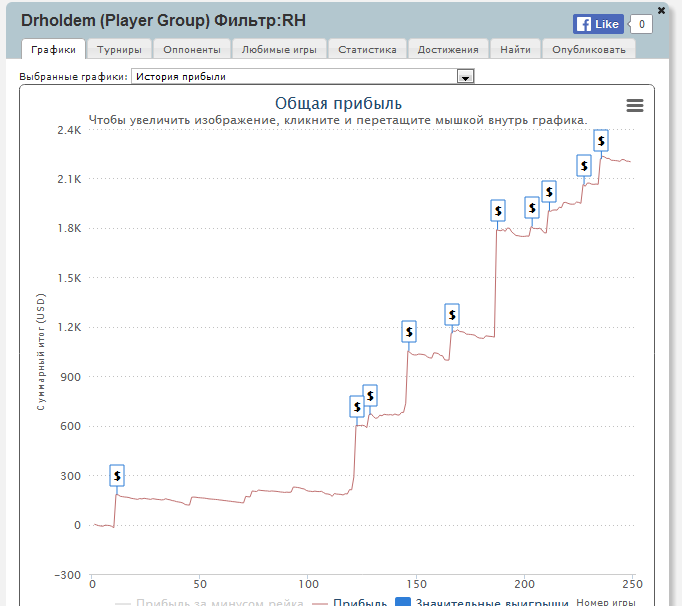Click the dollar marker at 1.8K near game 187

click(498, 211)
